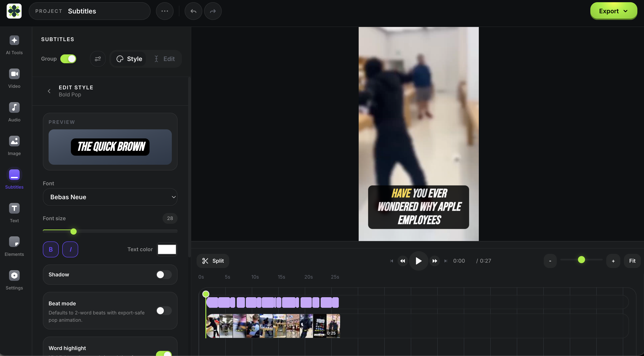Open project more options menu
The image size is (644, 356).
(165, 11)
